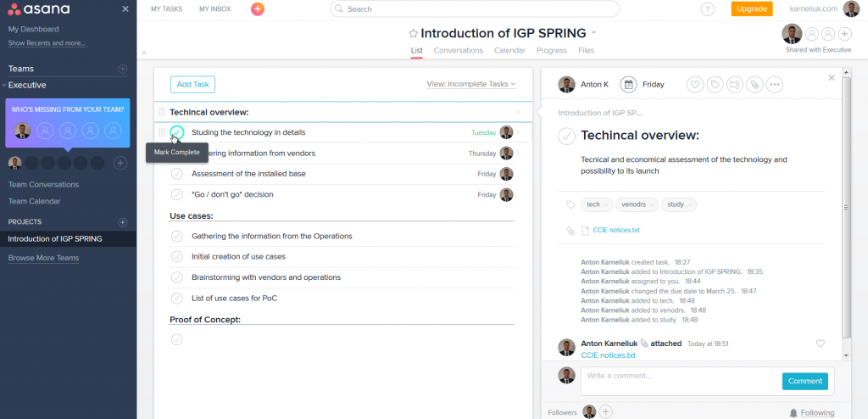Collapse the project header with double chevron
The width and height of the screenshot is (868, 419).
[144, 53]
